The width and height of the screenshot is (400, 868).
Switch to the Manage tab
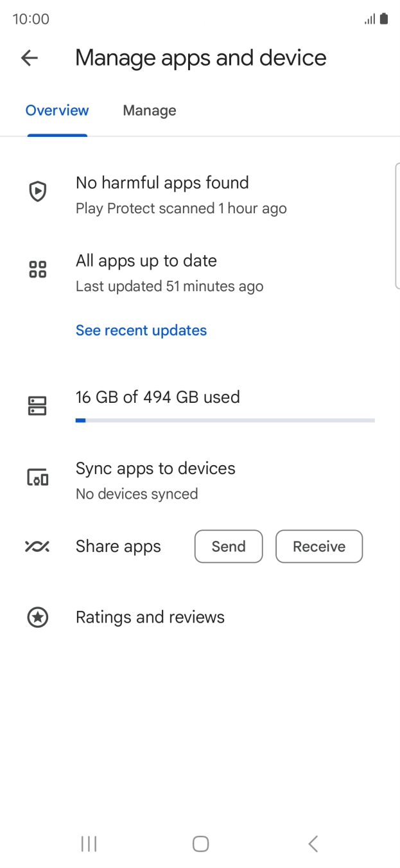click(x=150, y=111)
